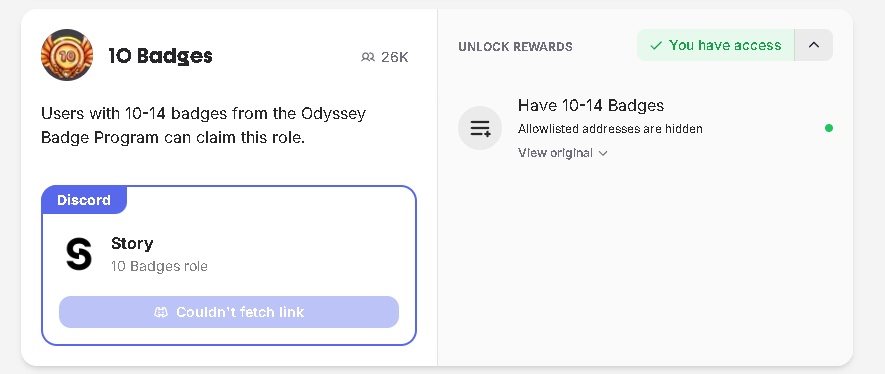
Task: Click the You have access button
Action: point(716,45)
